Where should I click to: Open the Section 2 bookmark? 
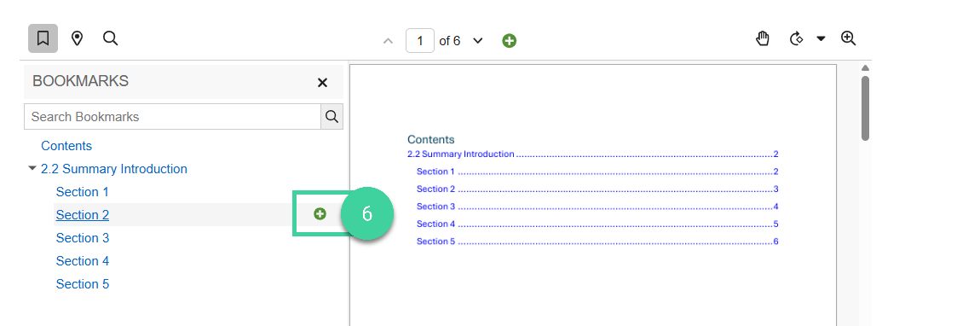pyautogui.click(x=83, y=215)
